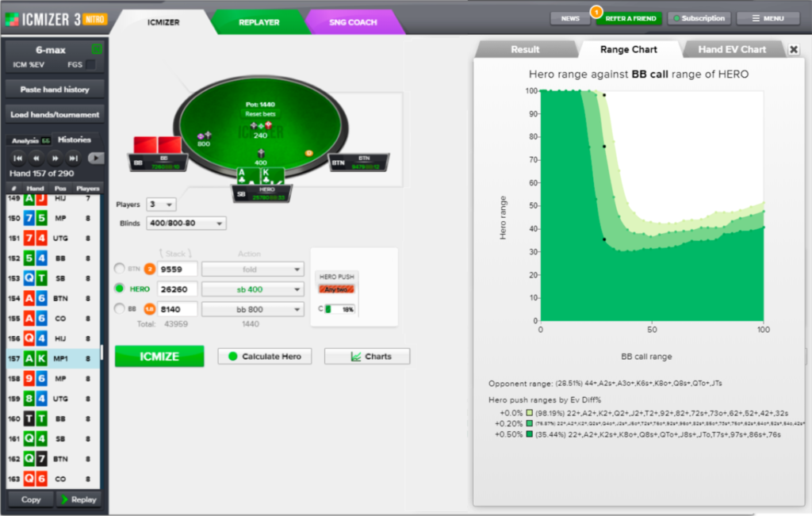The height and width of the screenshot is (516, 812).
Task: Switch to the REPLAYER tab
Action: point(259,22)
